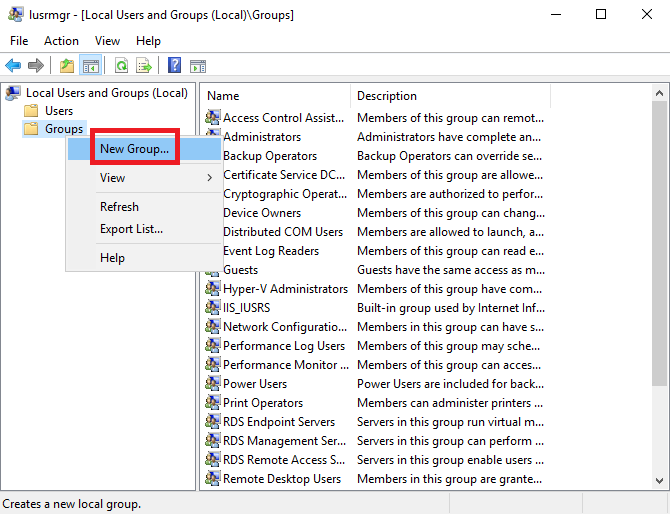This screenshot has width=670, height=514.
Task: Click the Up one level folder icon
Action: 67,66
